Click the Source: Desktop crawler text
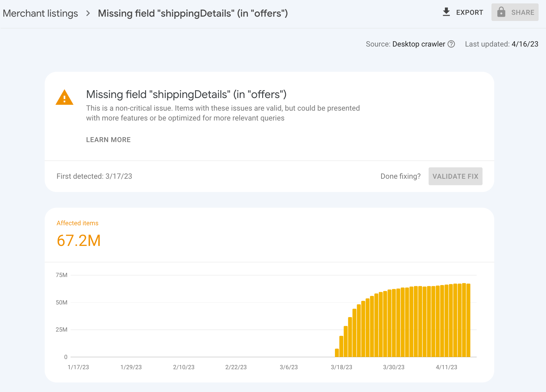 (406, 44)
